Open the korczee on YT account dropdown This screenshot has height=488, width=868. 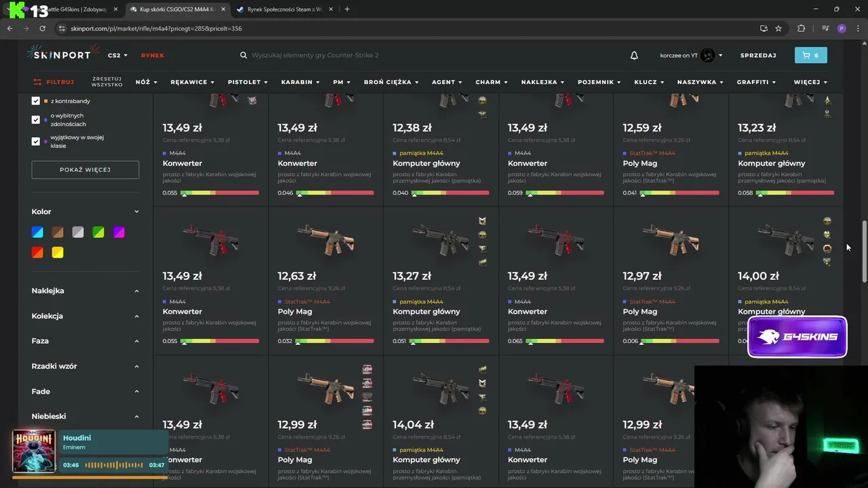point(720,56)
